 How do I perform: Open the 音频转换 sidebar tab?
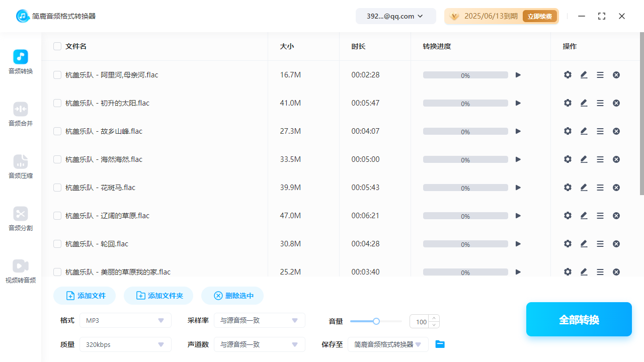(21, 62)
